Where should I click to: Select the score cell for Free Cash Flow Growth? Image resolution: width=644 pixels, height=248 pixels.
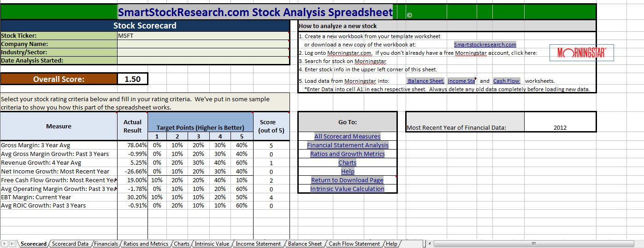[x=271, y=180]
